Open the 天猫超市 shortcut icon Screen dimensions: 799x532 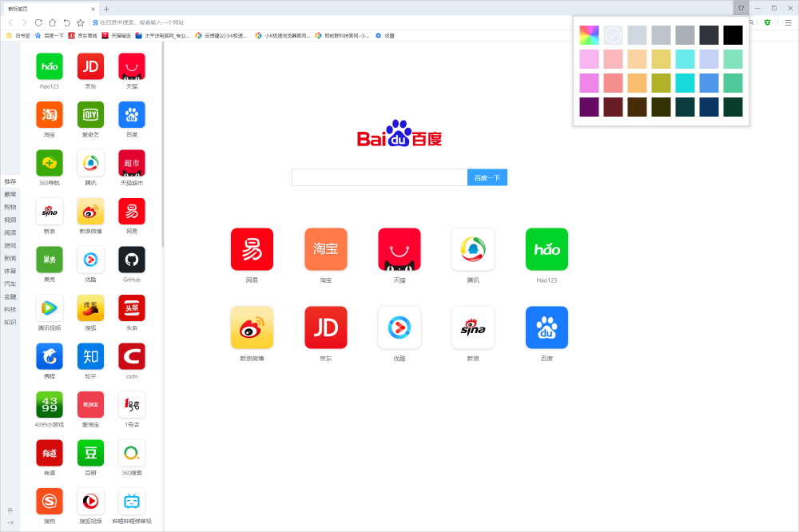point(132,163)
